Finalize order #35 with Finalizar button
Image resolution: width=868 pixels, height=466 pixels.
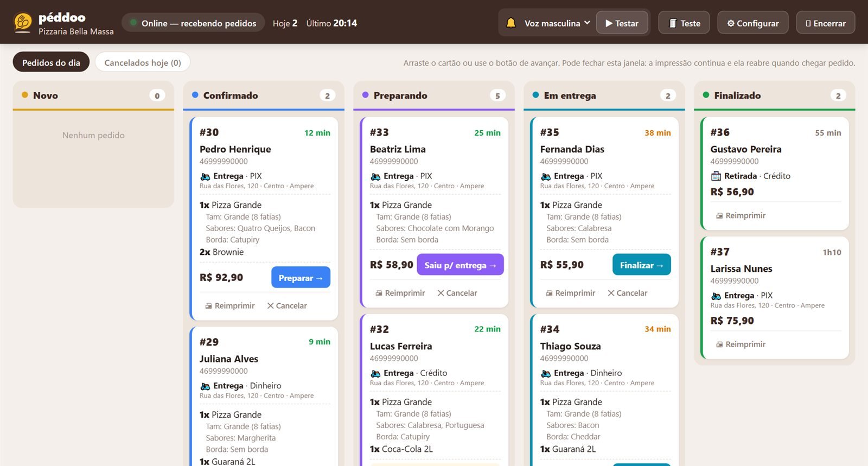(x=642, y=265)
